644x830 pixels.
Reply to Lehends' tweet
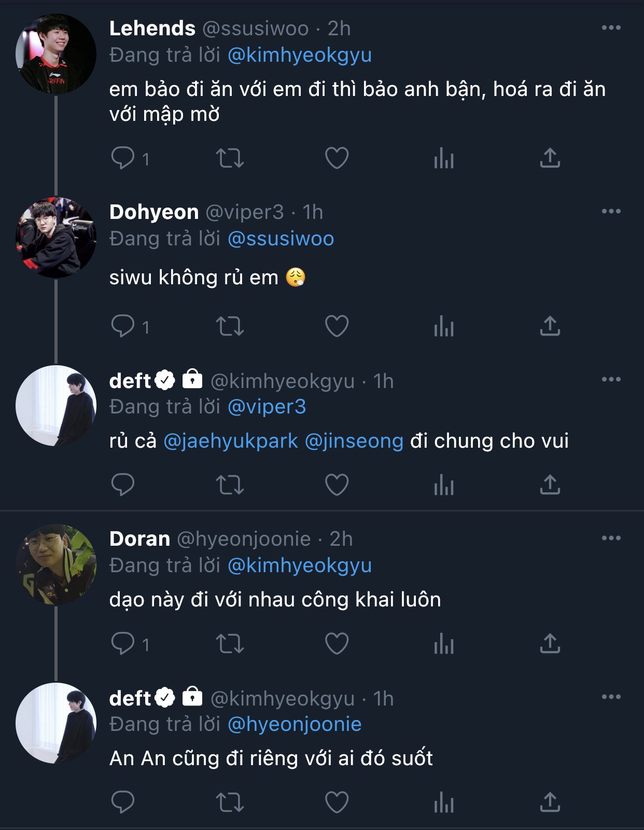coord(123,158)
